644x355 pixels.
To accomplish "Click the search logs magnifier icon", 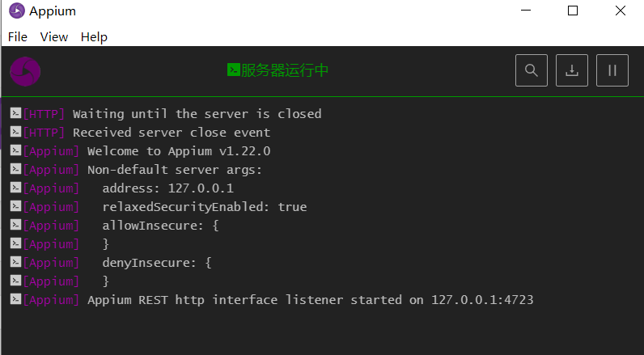I will pyautogui.click(x=532, y=70).
